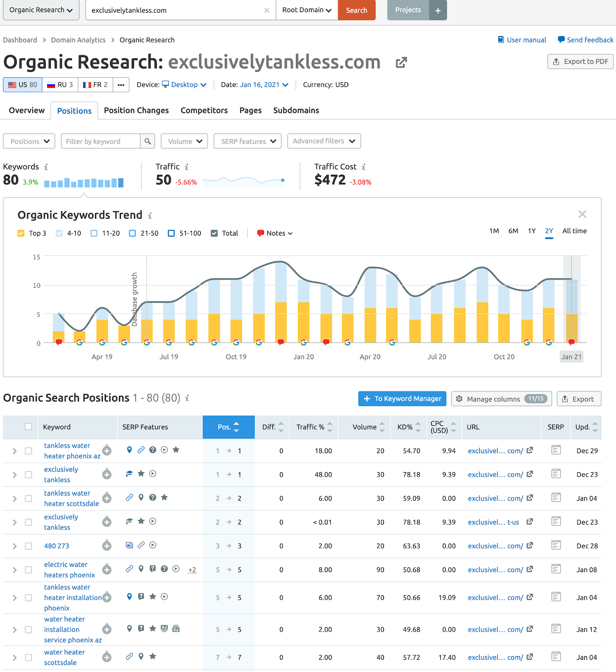The height and width of the screenshot is (672, 616).
Task: Switch to the Subdomains tab
Action: [296, 110]
